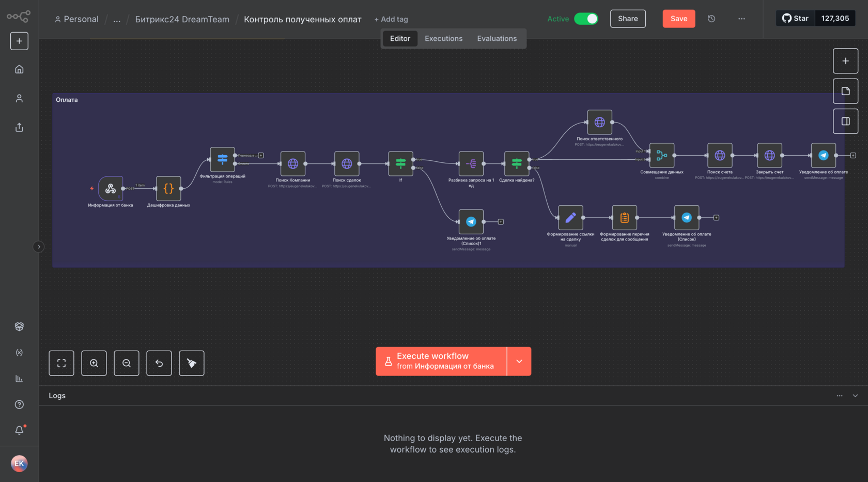Select the Закрыть счет HTTP node
The height and width of the screenshot is (482, 868).
point(769,155)
